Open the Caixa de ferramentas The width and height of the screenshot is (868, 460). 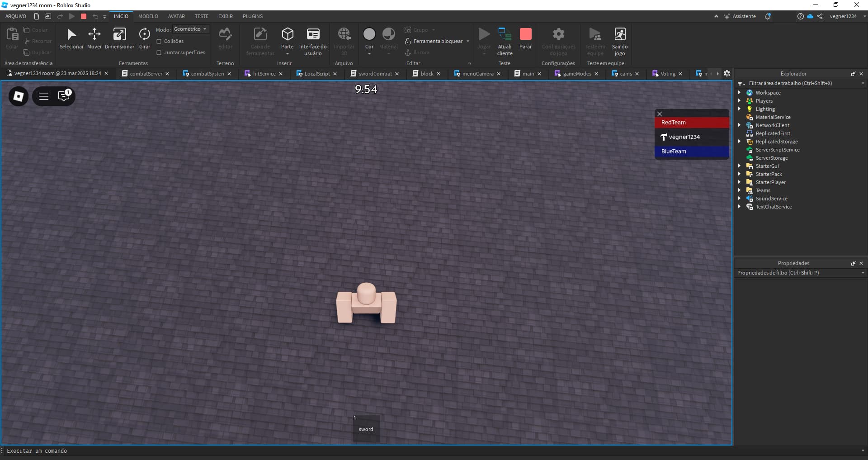[x=260, y=41]
